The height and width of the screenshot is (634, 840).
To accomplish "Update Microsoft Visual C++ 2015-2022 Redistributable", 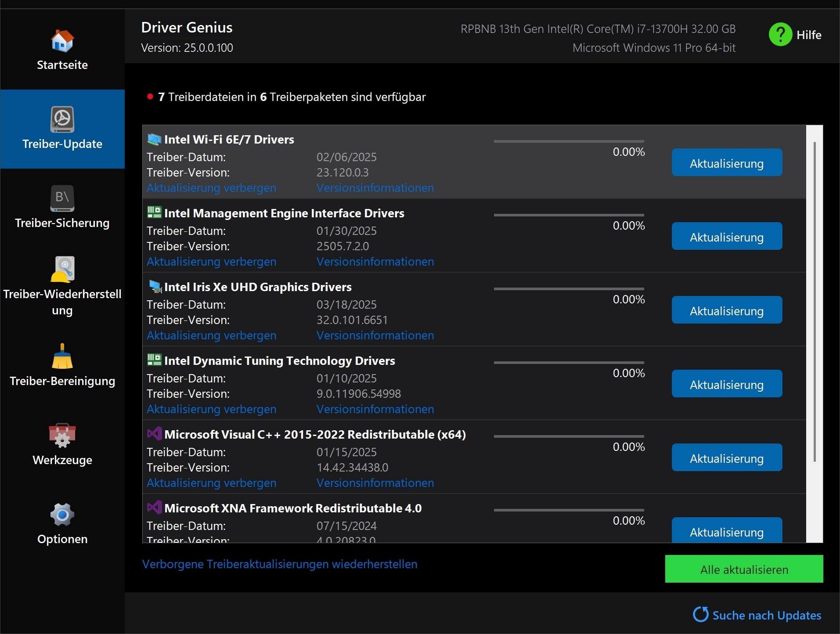I will pyautogui.click(x=727, y=457).
